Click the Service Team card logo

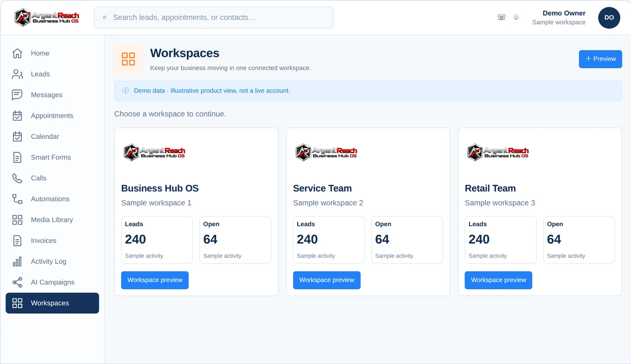pyautogui.click(x=326, y=152)
